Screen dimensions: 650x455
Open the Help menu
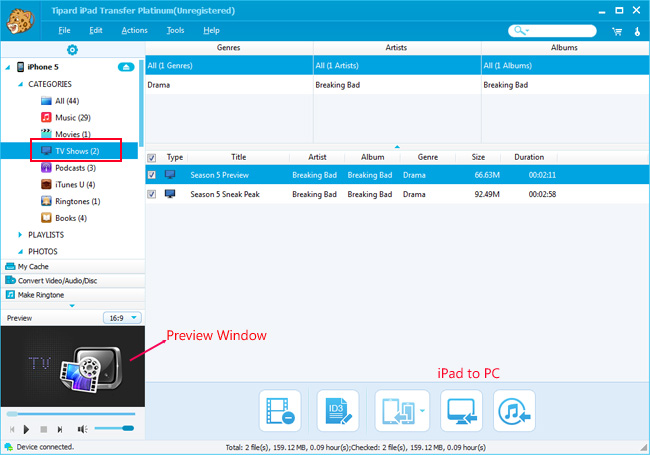[211, 30]
